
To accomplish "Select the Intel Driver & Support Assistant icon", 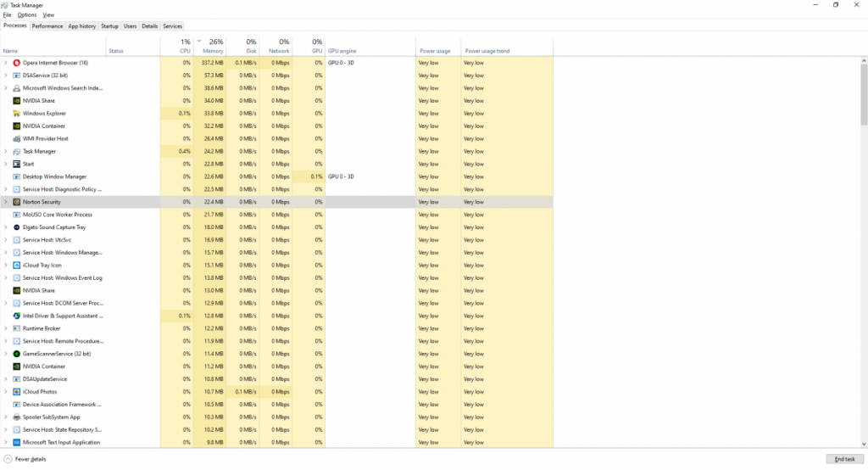I will [x=17, y=316].
